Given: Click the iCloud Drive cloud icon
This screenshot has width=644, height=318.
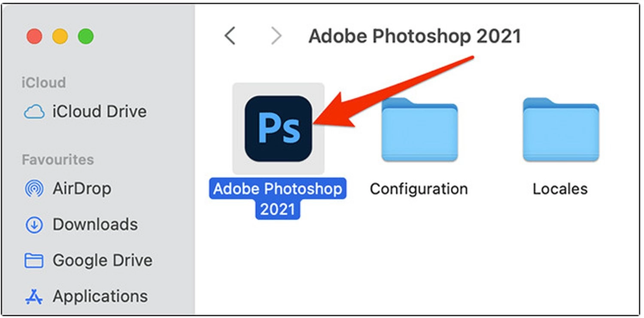Looking at the screenshot, I should coord(34,112).
